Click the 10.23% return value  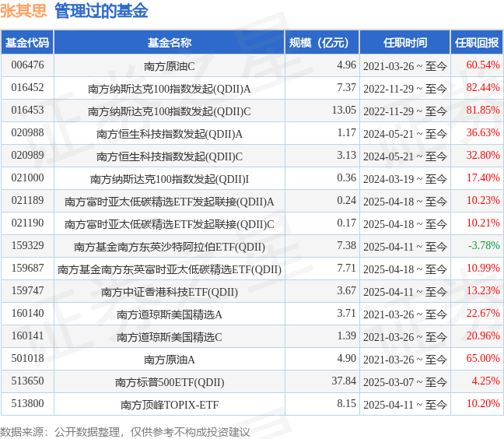click(483, 200)
